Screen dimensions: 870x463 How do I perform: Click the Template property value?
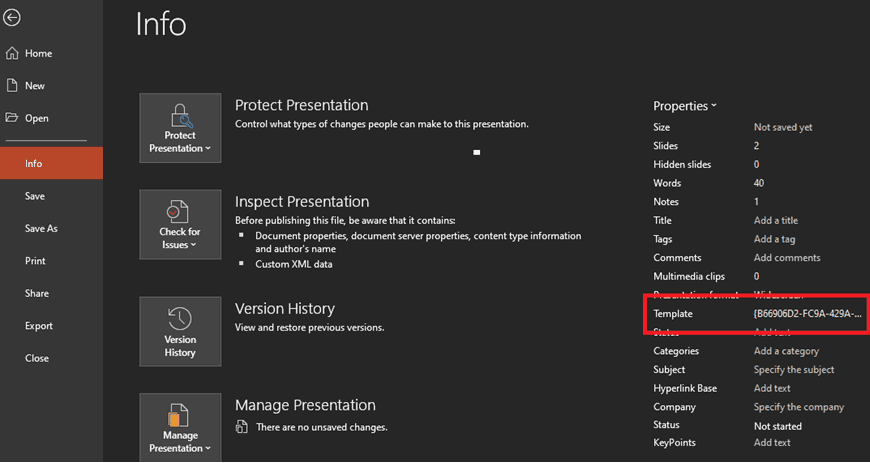pyautogui.click(x=806, y=313)
